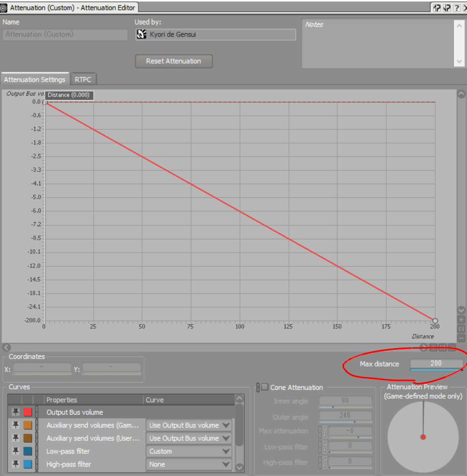This screenshot has height=476, width=467.
Task: Click the Name input field
Action: point(65,34)
